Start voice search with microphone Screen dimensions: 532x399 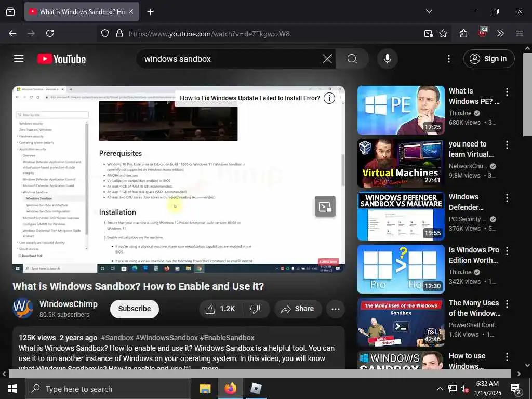click(x=387, y=59)
